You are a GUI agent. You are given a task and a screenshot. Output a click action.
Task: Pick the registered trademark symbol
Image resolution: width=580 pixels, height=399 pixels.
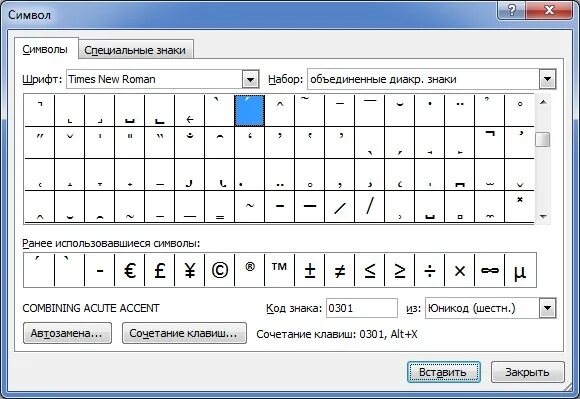point(250,270)
